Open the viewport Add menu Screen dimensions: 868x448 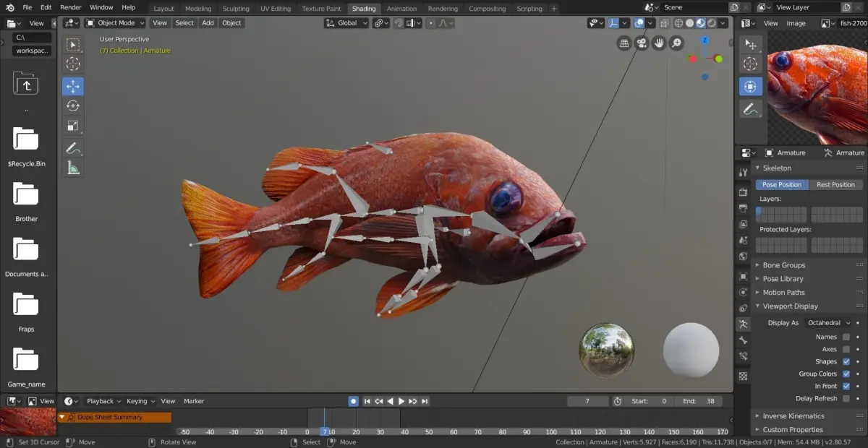coord(208,22)
